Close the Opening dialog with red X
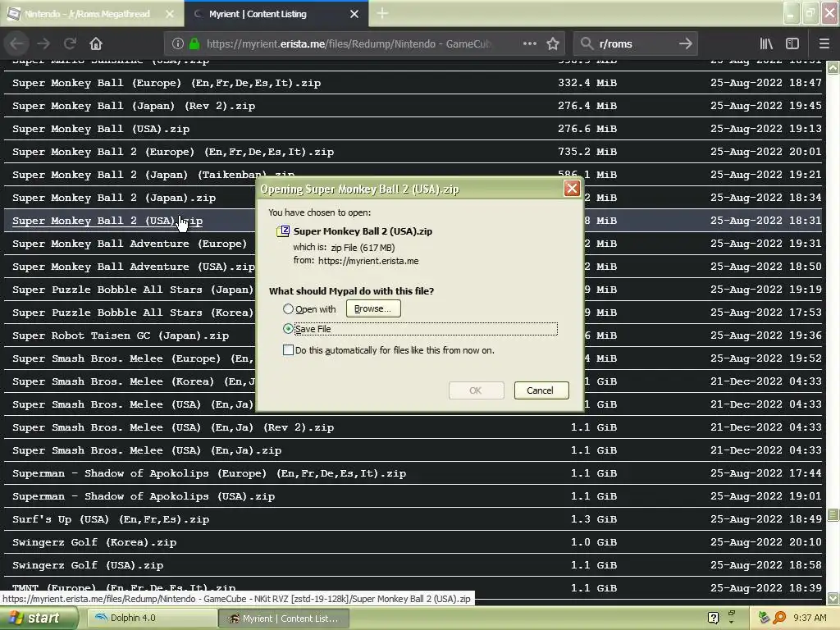840x630 pixels. coord(572,188)
